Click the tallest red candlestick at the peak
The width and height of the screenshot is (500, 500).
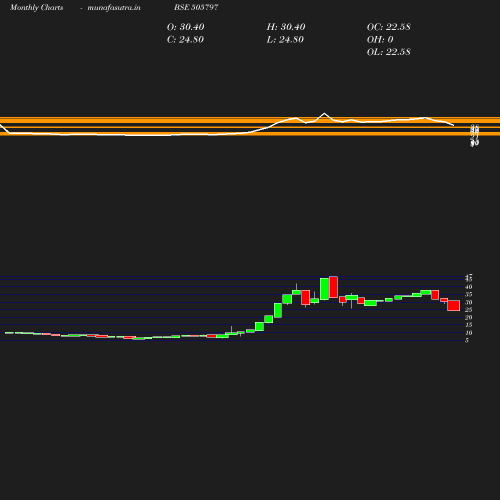click(333, 287)
